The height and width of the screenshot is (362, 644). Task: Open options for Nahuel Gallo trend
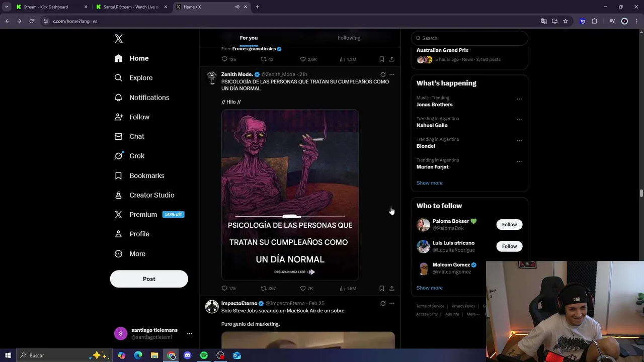click(x=519, y=120)
